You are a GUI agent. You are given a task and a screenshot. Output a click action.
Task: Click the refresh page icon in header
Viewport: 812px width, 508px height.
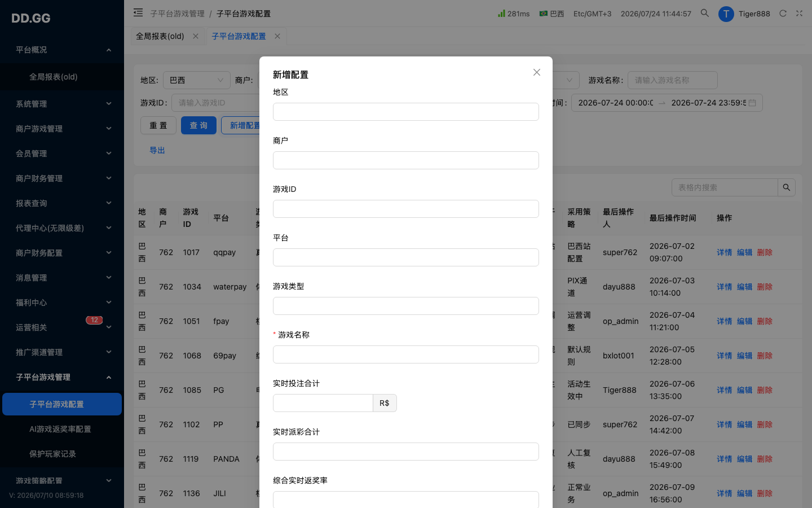[x=783, y=14]
